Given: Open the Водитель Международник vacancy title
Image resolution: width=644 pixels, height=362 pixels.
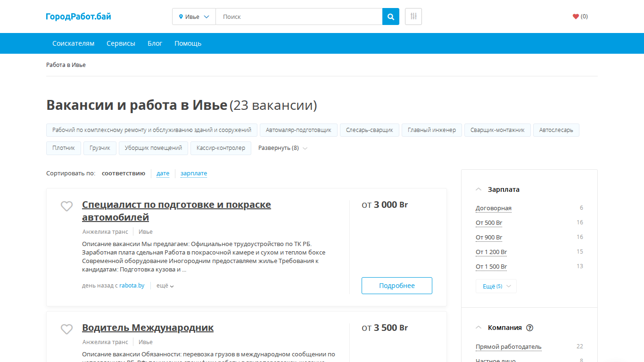Looking at the screenshot, I should click(x=148, y=328).
